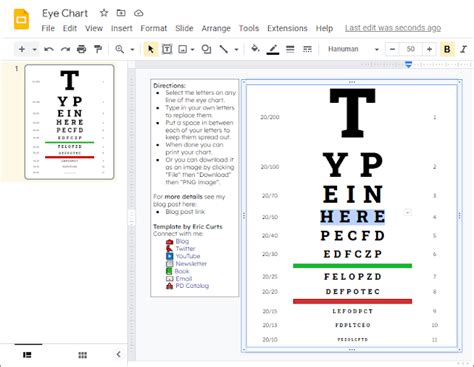Click the Eye Chart document title

coord(65,13)
